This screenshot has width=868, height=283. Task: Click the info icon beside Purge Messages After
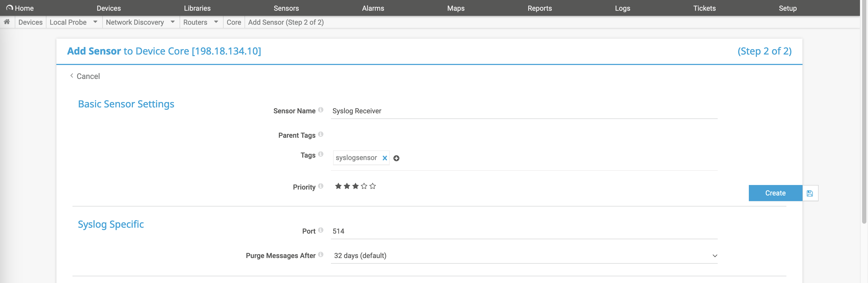tap(320, 254)
